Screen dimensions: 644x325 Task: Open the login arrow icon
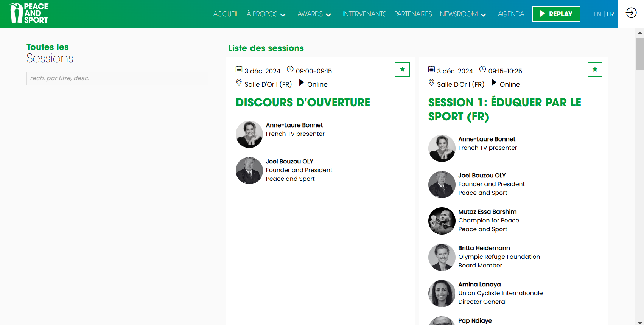tap(631, 13)
